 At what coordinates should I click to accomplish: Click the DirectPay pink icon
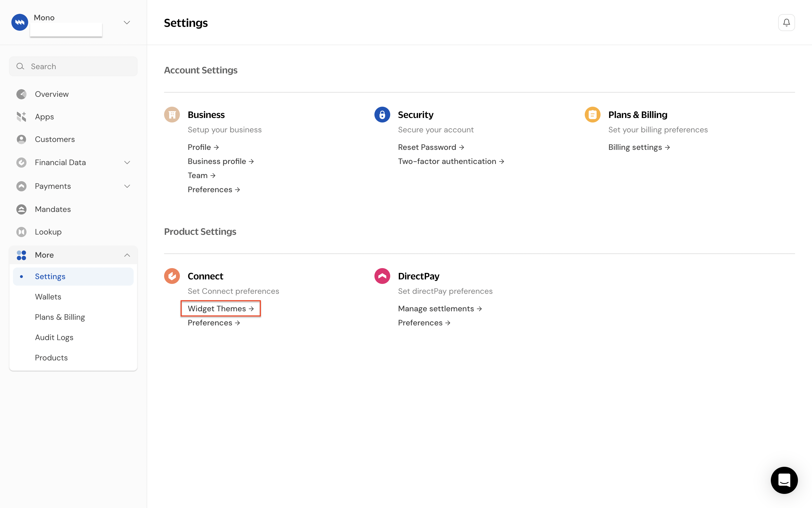point(382,276)
